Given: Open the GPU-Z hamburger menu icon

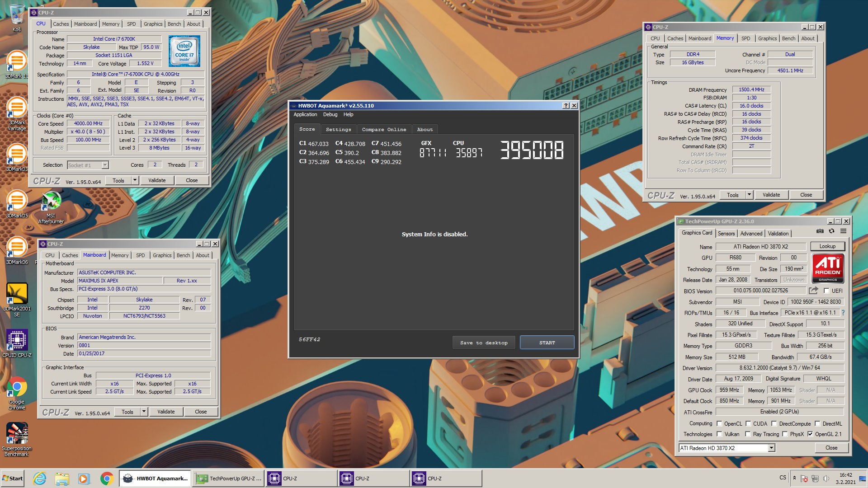Looking at the screenshot, I should (843, 231).
